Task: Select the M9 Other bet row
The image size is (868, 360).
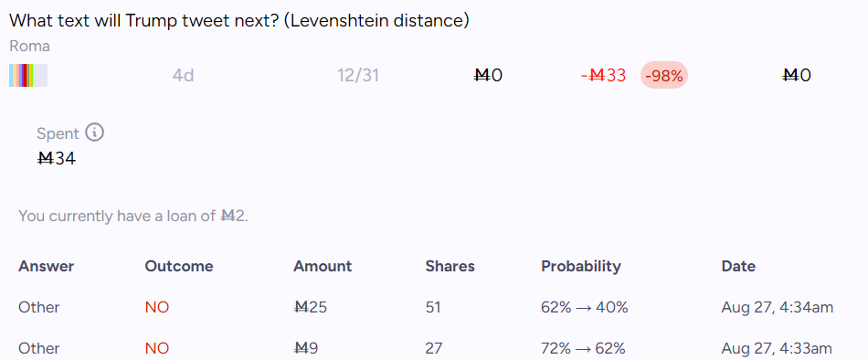Action: [x=434, y=348]
